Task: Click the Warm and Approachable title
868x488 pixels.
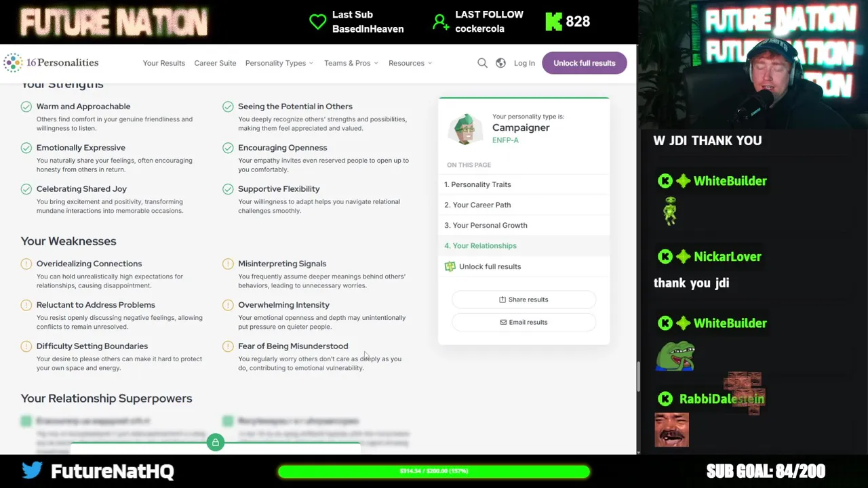Action: point(83,106)
